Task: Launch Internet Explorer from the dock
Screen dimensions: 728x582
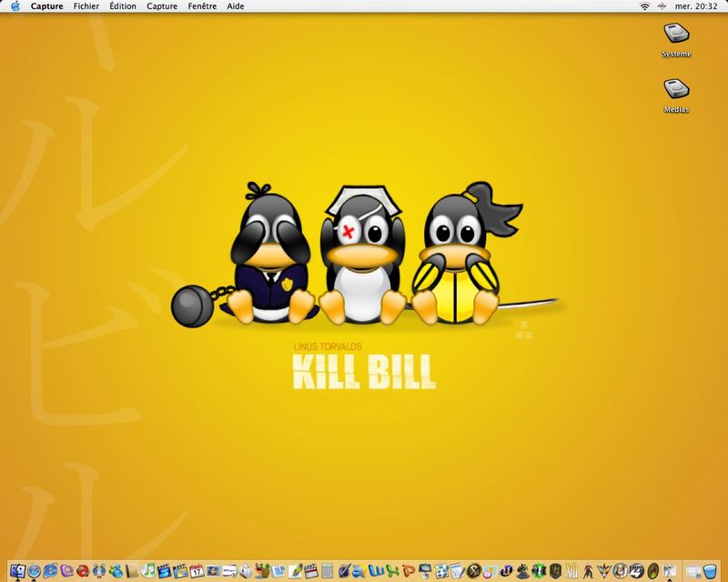Action: [50, 571]
